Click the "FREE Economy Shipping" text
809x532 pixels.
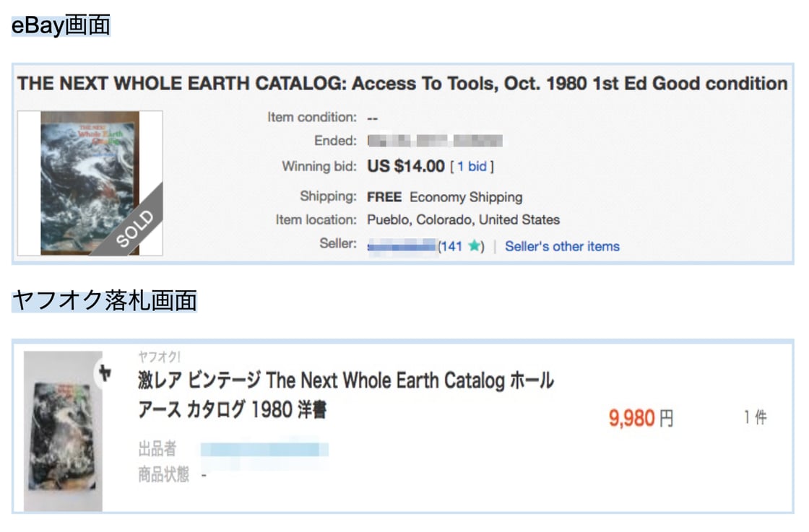[x=444, y=197]
